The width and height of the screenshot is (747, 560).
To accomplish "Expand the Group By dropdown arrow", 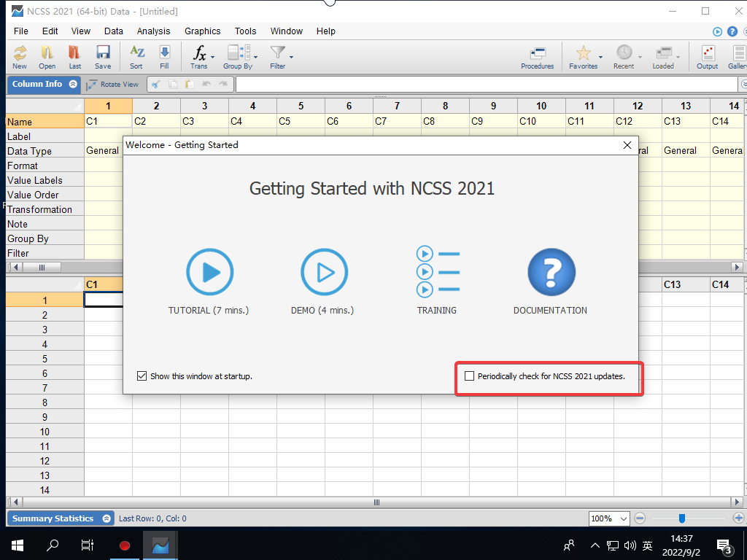I will (256, 57).
